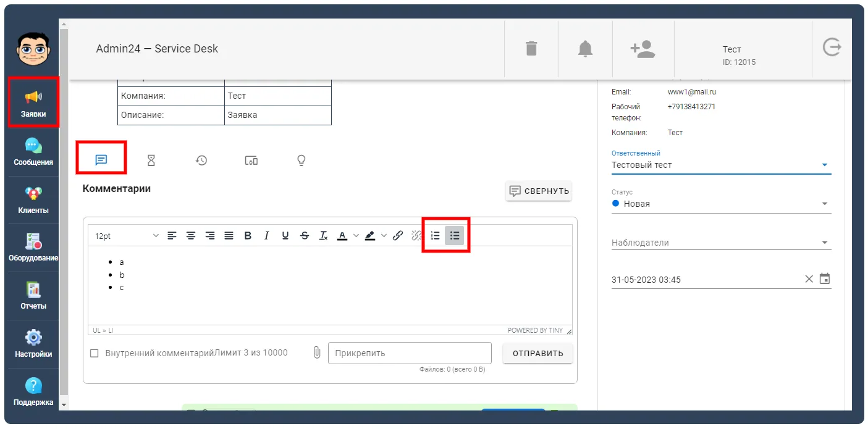Image resolution: width=868 pixels, height=429 pixels.
Task: Open the text color picker arrow
Action: coord(356,236)
